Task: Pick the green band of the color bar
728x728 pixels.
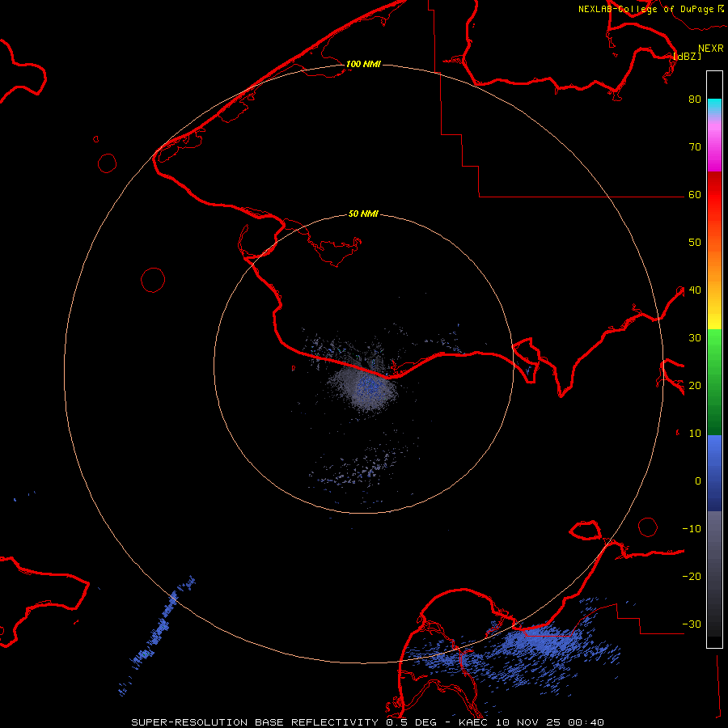Action: coord(714,382)
